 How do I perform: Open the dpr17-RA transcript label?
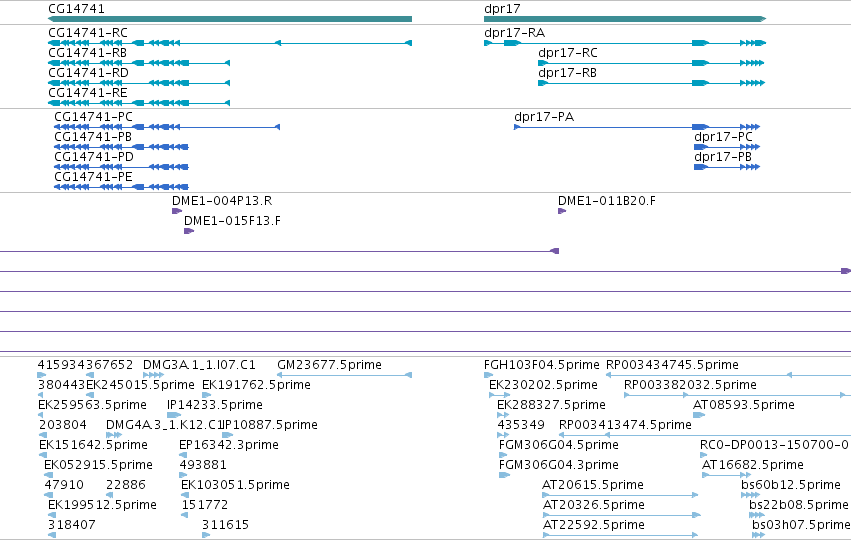(x=515, y=33)
